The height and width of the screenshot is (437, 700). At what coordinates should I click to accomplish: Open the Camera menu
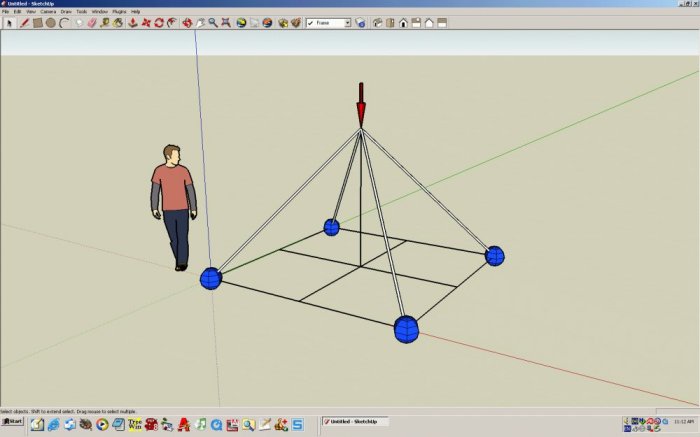(x=48, y=11)
